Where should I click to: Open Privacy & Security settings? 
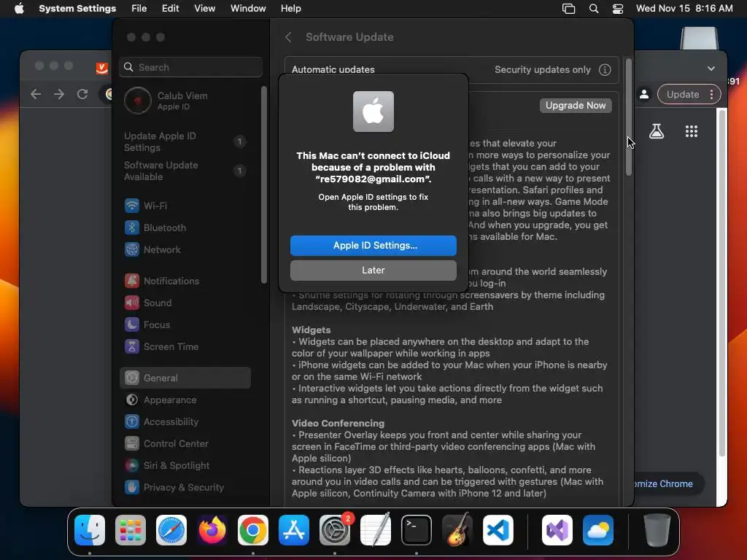click(x=185, y=488)
